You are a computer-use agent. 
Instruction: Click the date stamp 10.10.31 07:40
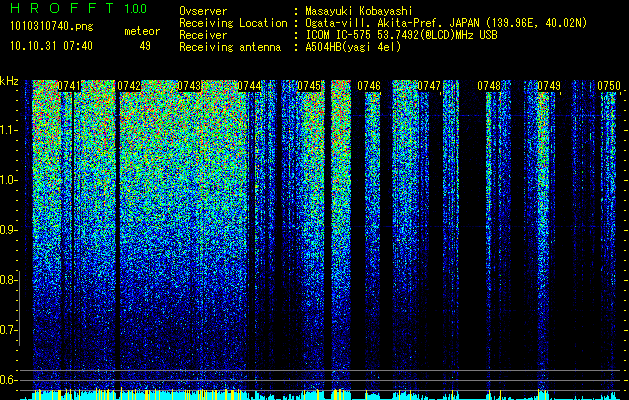click(x=51, y=46)
